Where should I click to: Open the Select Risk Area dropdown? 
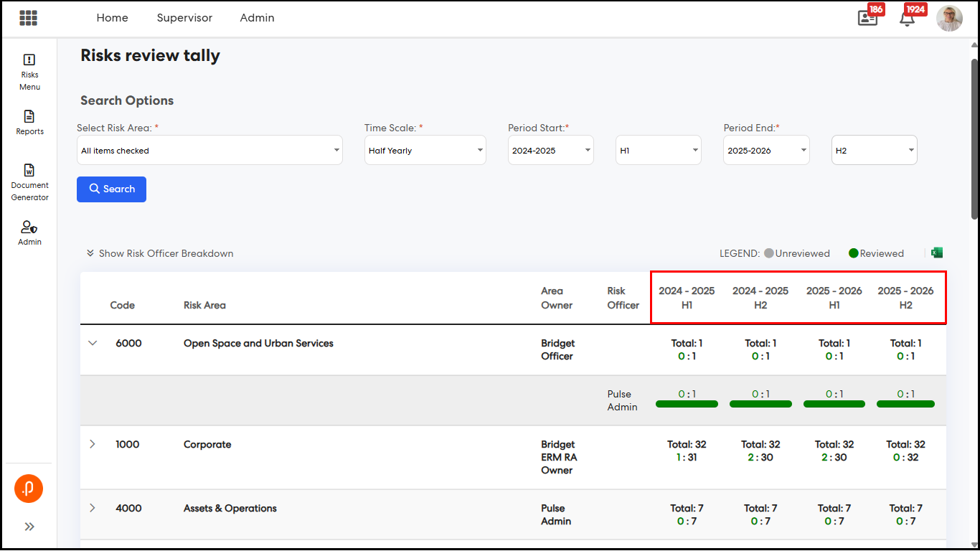pyautogui.click(x=209, y=151)
